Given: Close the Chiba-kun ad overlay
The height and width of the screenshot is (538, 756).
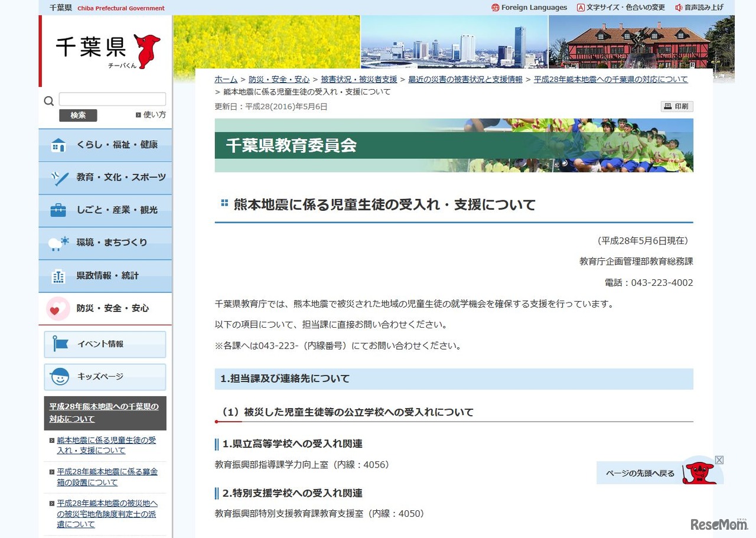Looking at the screenshot, I should point(719,459).
